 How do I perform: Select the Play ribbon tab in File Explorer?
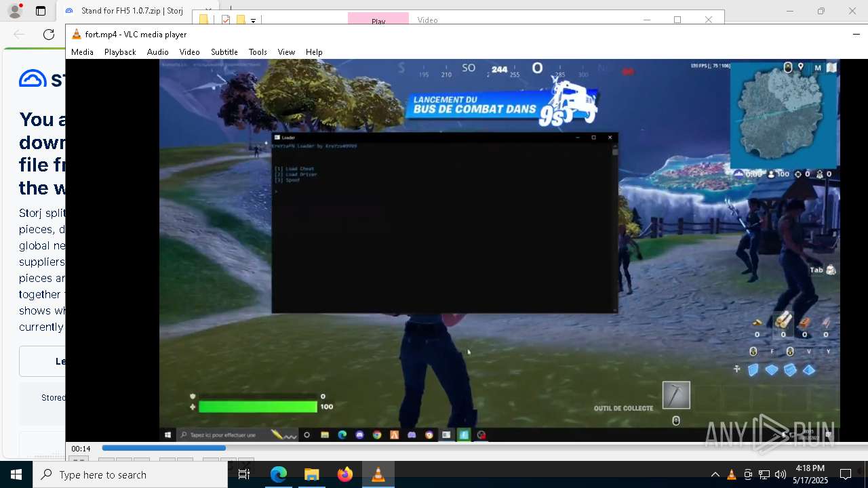[x=378, y=20]
